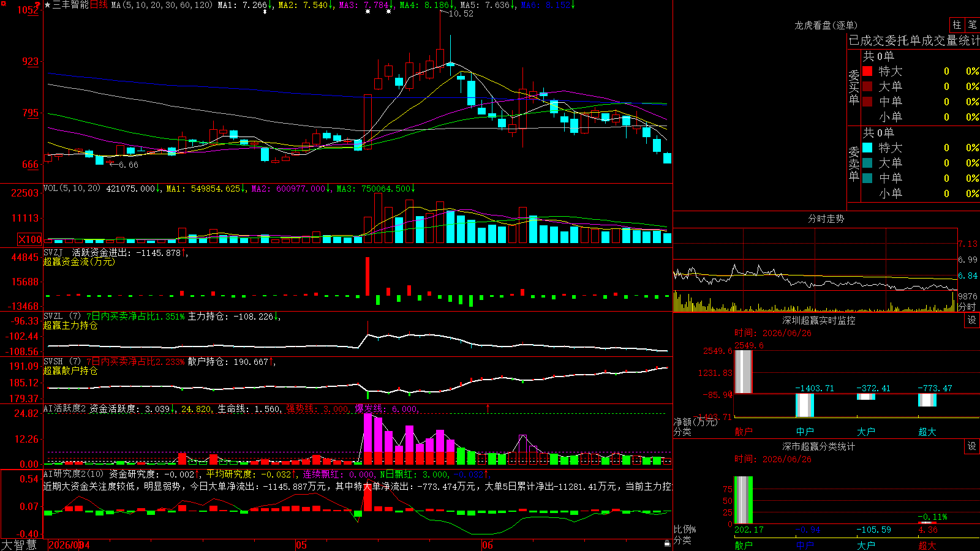Viewport: 980px width, 551px height.
Task: Click the 超赢散户持仓 label
Action: tap(70, 370)
